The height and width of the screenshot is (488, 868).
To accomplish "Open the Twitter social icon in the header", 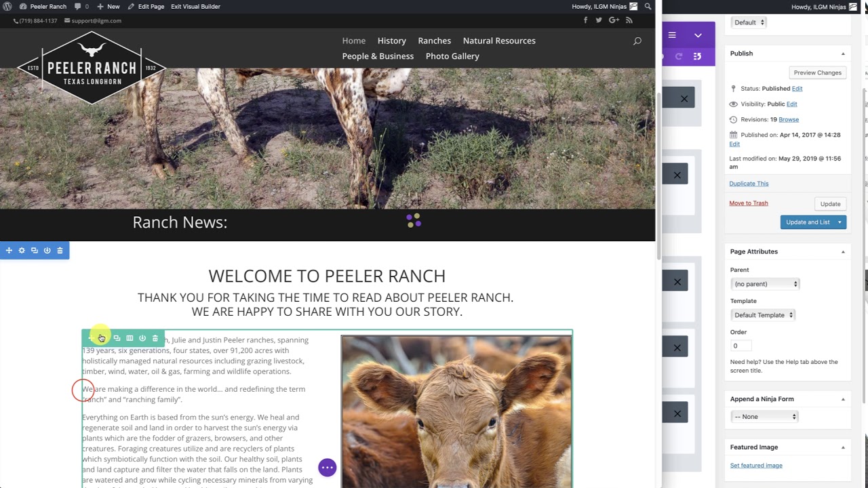I will (x=599, y=20).
